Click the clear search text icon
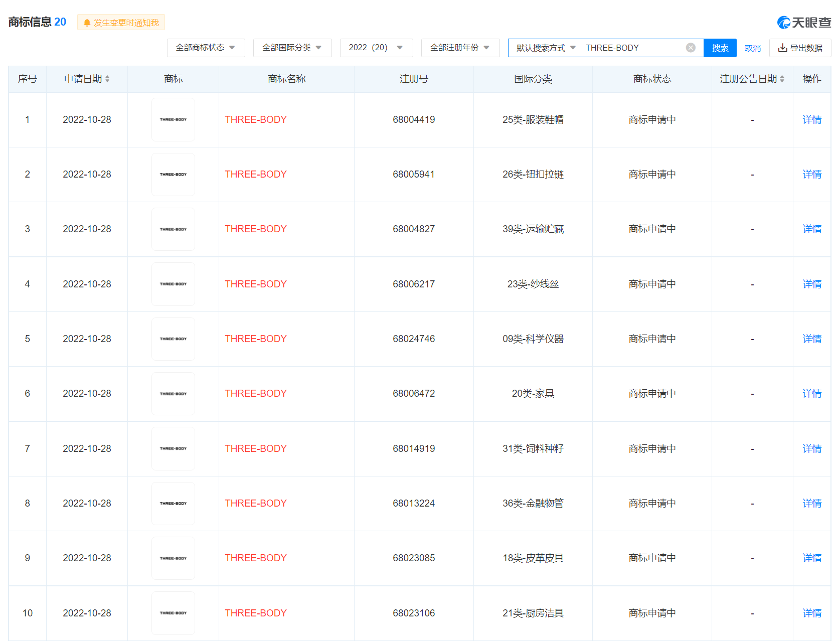Screen dimensions: 837x644 (691, 48)
